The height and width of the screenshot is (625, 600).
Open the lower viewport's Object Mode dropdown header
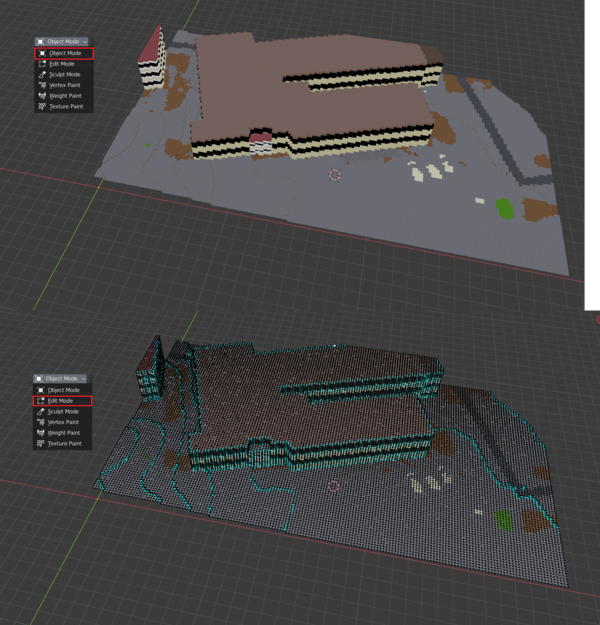click(x=60, y=379)
